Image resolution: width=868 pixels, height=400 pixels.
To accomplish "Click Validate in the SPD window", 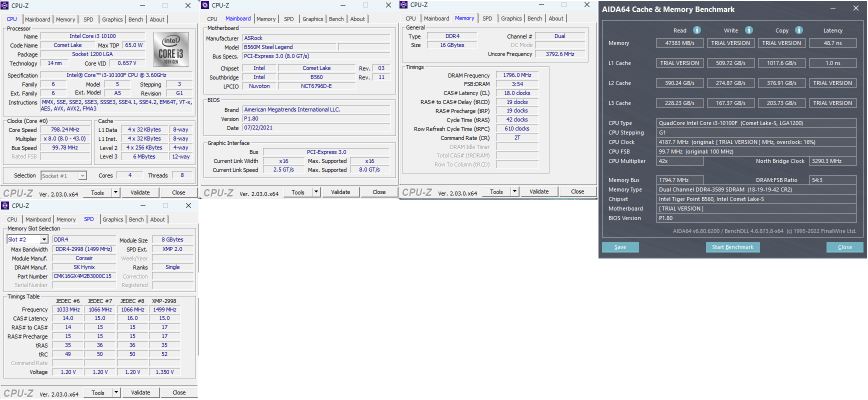I will [x=140, y=392].
